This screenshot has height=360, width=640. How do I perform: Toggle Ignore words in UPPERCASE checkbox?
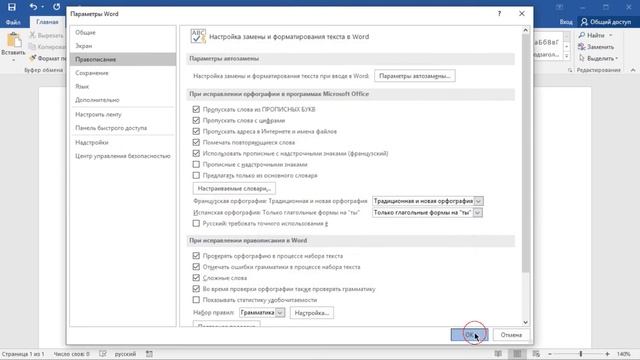[196, 109]
